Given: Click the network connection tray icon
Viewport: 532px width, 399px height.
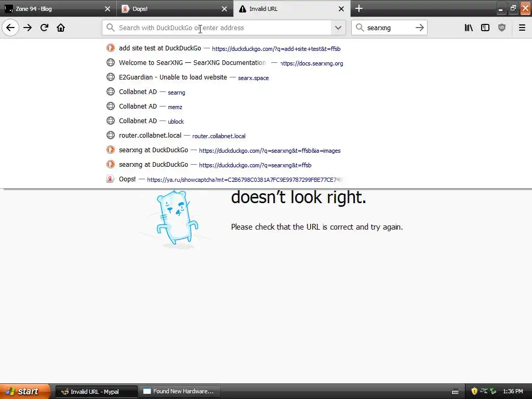Looking at the screenshot, I should pyautogui.click(x=484, y=391).
